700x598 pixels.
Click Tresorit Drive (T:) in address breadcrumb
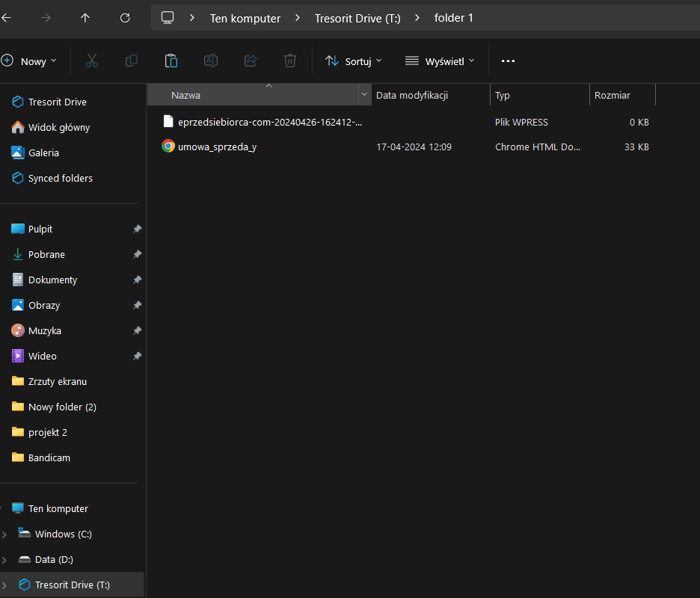(357, 18)
